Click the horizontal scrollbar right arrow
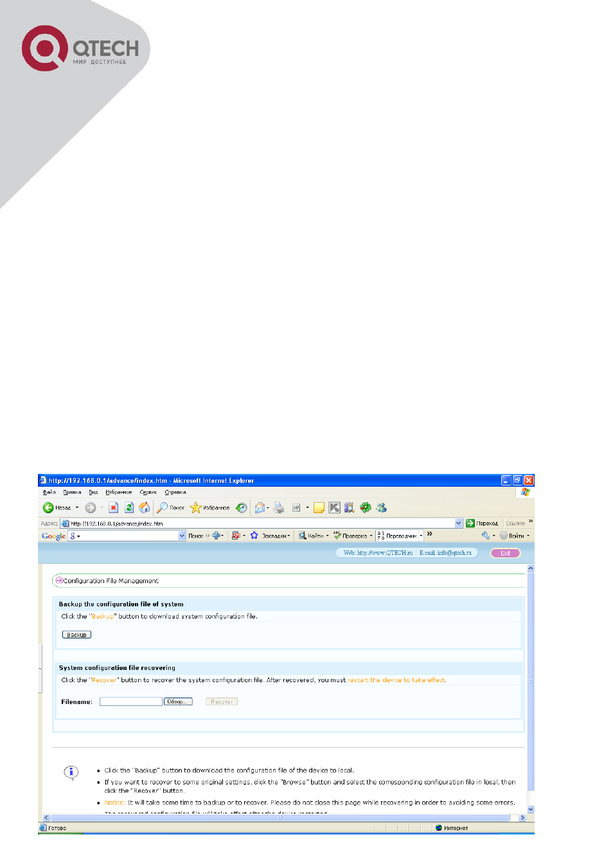This screenshot has height=868, width=613. 522,818
